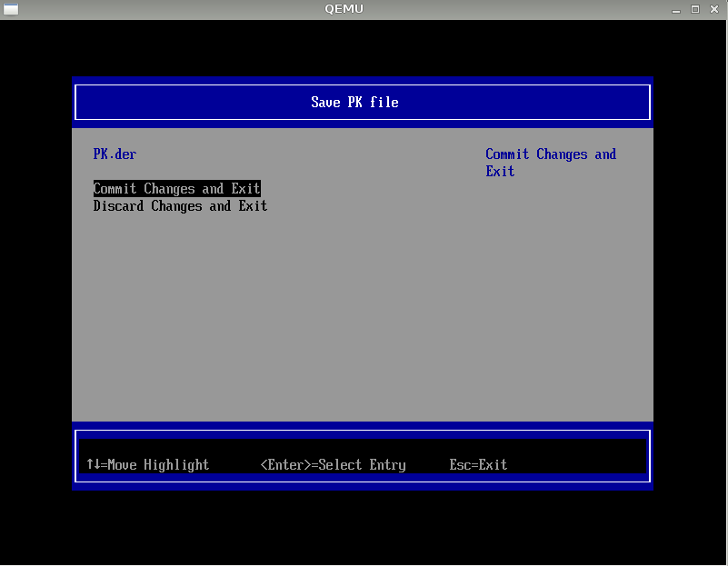The height and width of the screenshot is (566, 728).
Task: Click the word 'Discard' in second entry
Action: (x=118, y=206)
